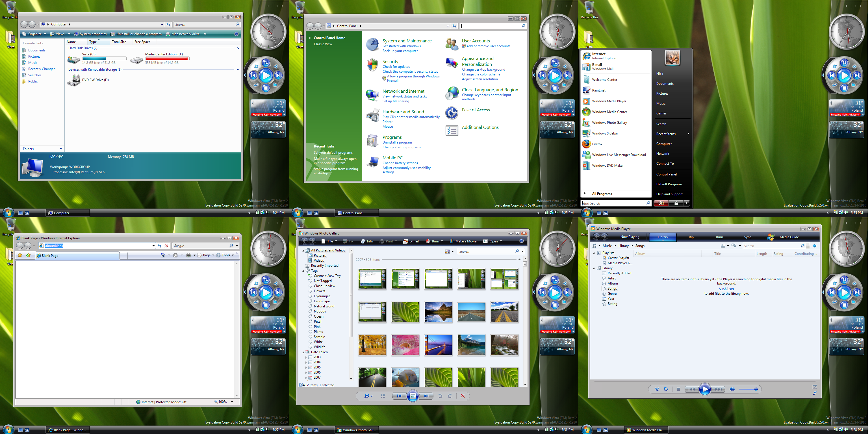This screenshot has width=868, height=434.
Task: Collapse the Playlists node in Media Player
Action: pos(594,253)
